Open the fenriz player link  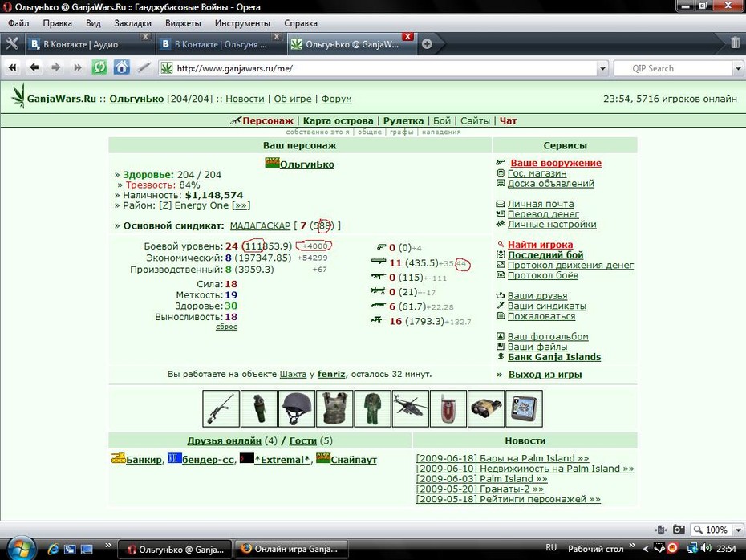(331, 374)
